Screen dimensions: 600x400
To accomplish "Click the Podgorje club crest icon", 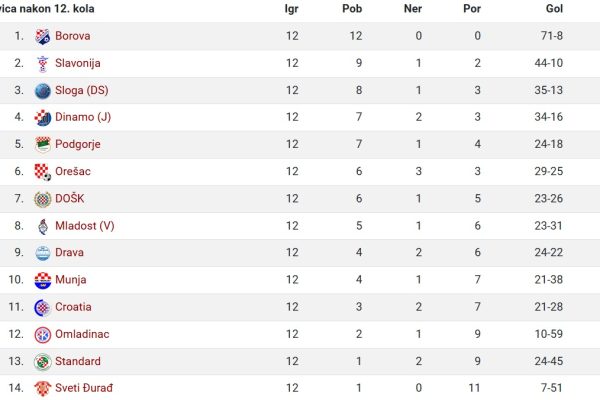I will tap(42, 145).
